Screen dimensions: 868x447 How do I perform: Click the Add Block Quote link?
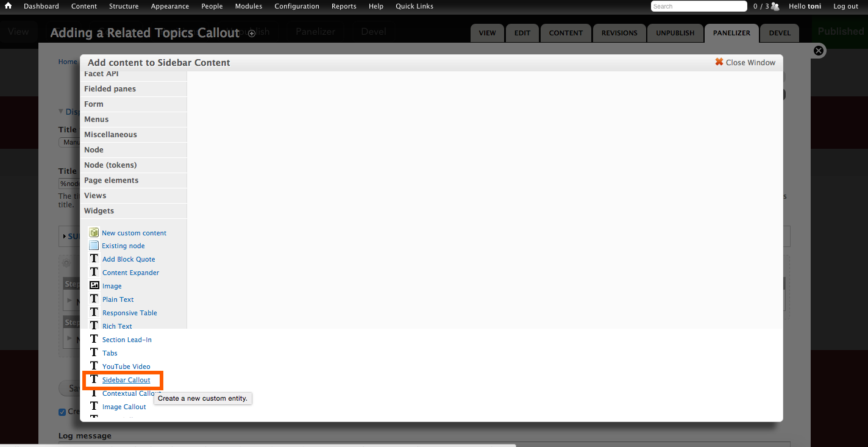129,259
